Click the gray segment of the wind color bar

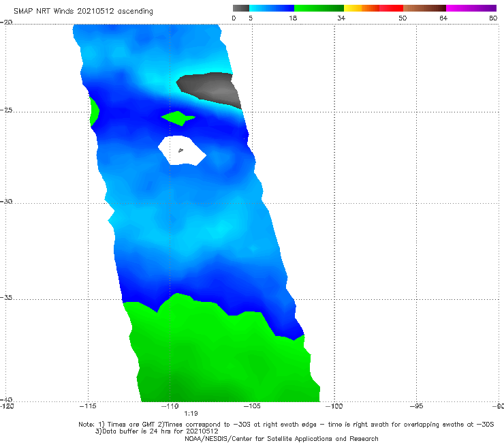[x=241, y=8]
